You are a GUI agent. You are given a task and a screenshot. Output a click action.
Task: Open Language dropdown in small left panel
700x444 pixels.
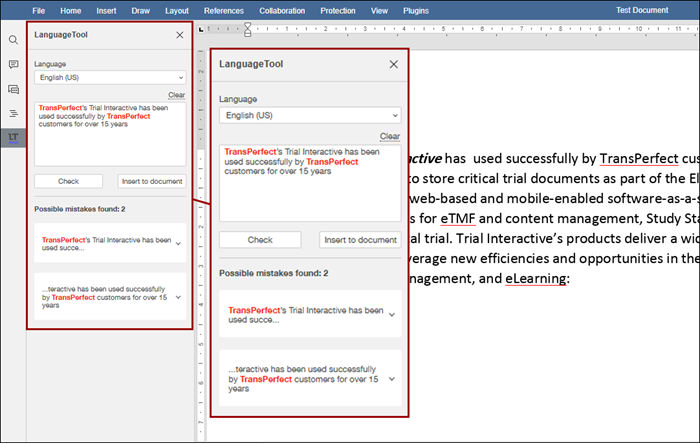109,77
